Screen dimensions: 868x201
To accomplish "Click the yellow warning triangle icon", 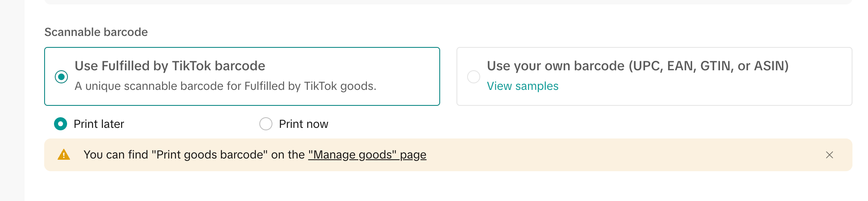I will 64,155.
